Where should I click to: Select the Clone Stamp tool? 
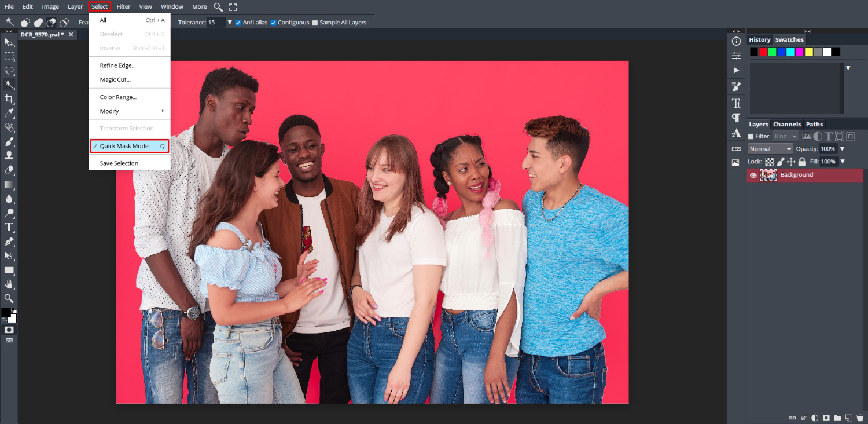pos(9,156)
